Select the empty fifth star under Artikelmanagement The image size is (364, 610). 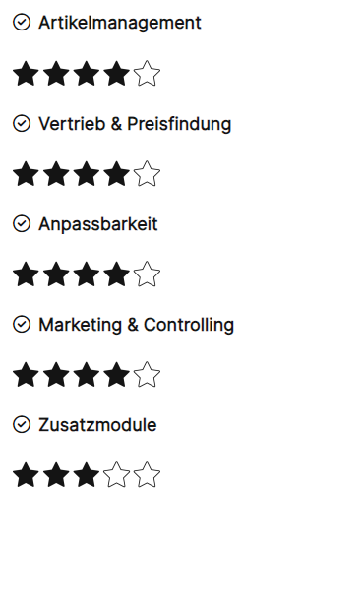click(147, 73)
